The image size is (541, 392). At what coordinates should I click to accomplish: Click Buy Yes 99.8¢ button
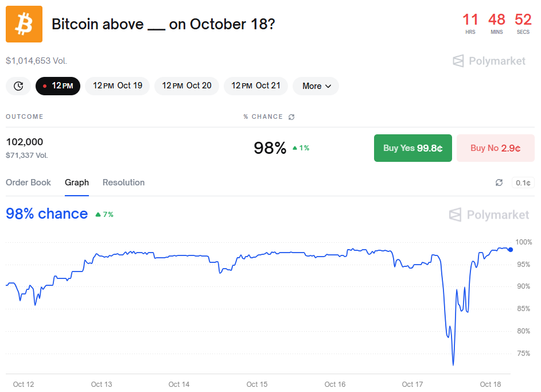[x=412, y=148]
